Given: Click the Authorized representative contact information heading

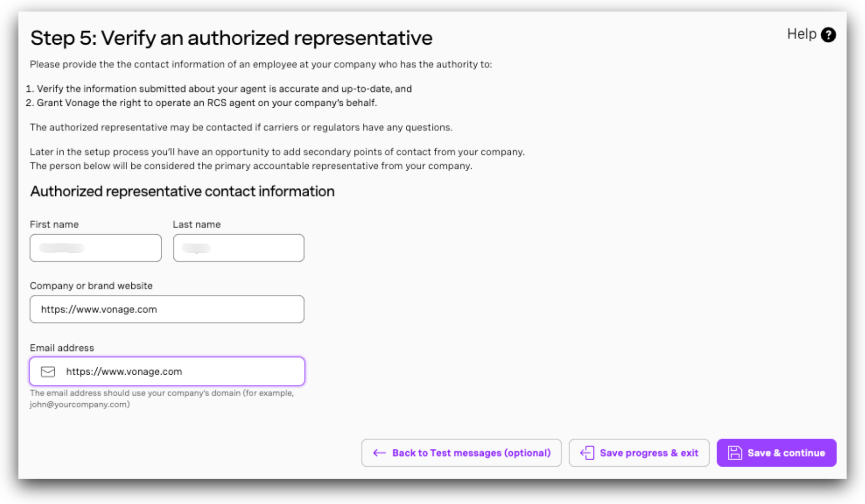Looking at the screenshot, I should 182,191.
